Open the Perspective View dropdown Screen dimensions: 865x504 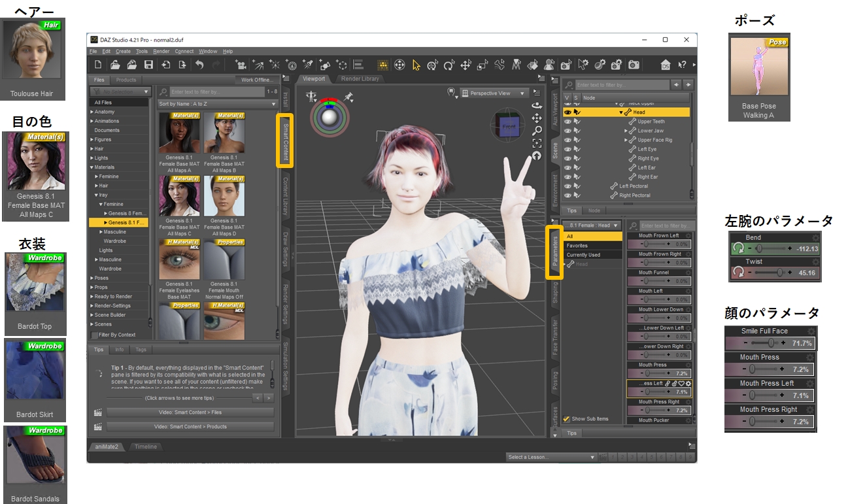[494, 93]
